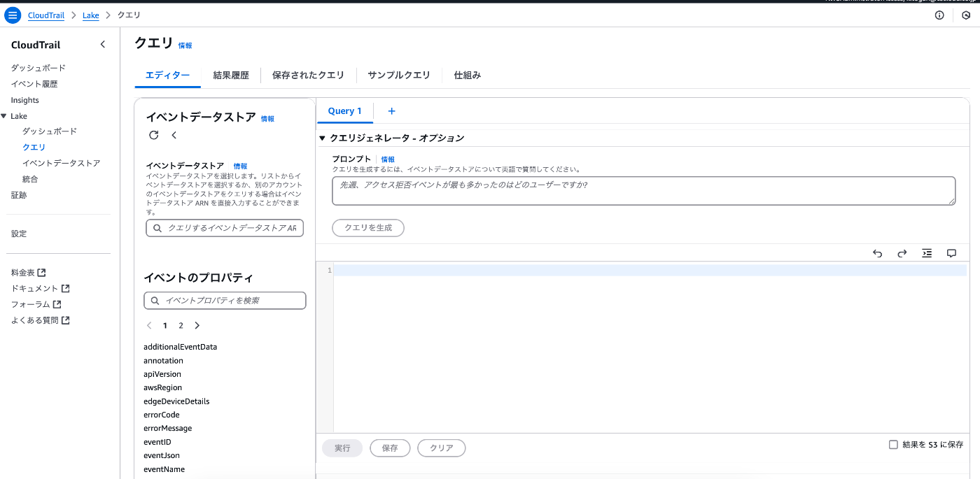Image resolution: width=980 pixels, height=479 pixels.
Task: Open 証跡 in the sidebar
Action: [19, 195]
